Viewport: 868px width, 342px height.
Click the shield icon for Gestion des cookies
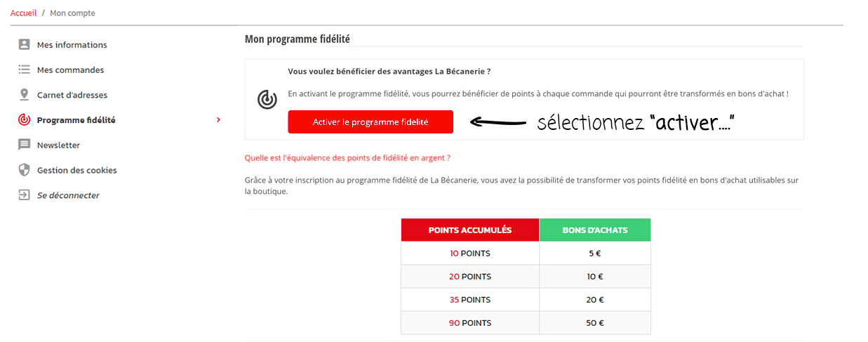coord(25,170)
